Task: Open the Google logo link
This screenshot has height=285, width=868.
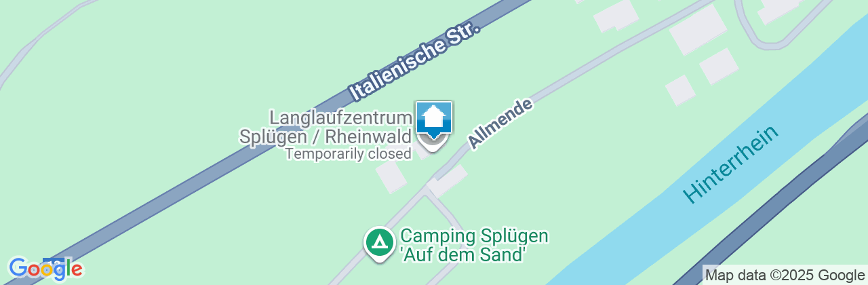Action: click(x=45, y=269)
